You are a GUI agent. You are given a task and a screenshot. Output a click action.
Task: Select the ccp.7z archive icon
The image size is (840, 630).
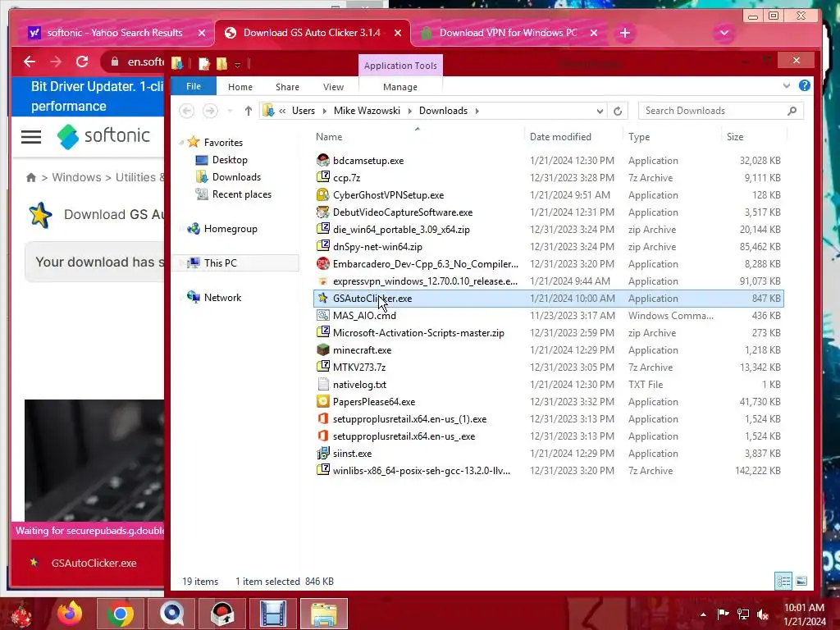[x=322, y=177]
